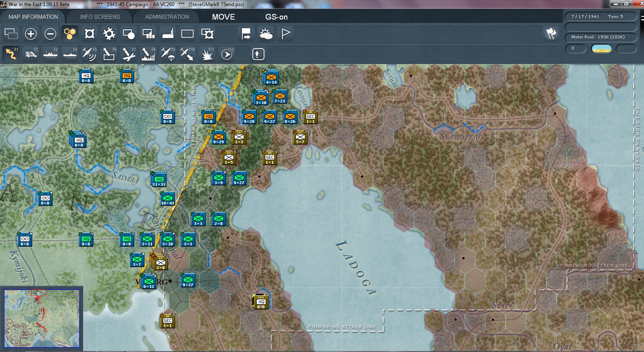The image size is (644, 352).
Task: Click the overlapping windows icon in the top toolbar
Action: pos(11,33)
